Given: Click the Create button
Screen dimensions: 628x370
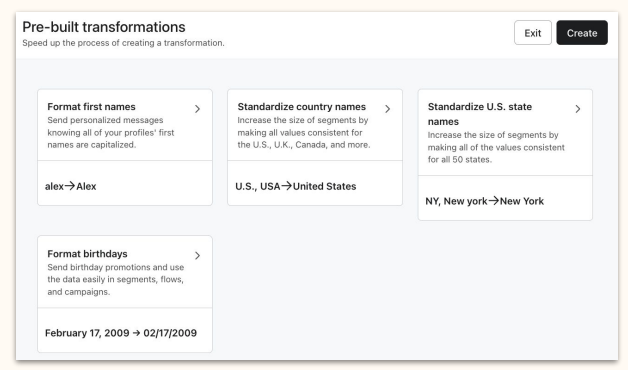Looking at the screenshot, I should [x=582, y=33].
